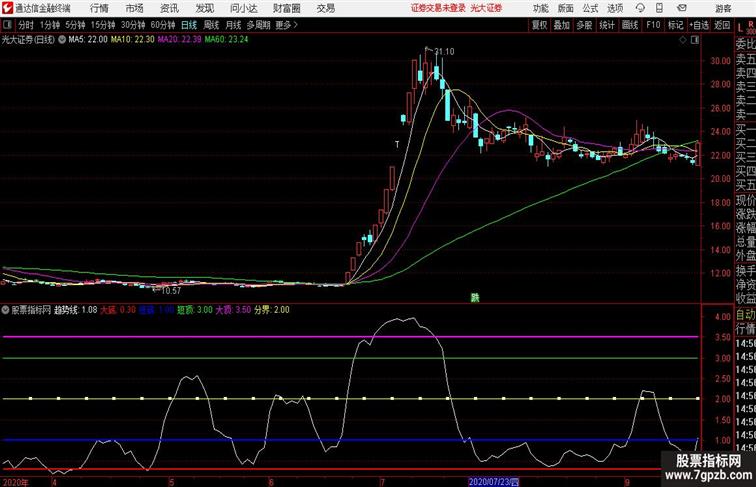Click the 大顶: 3.50 indicator value
Image resolution: width=756 pixels, height=487 pixels.
click(x=233, y=310)
